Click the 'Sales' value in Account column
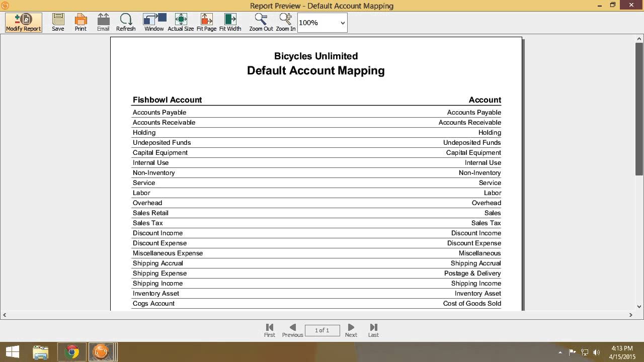Viewport: 644px width, 362px height. pyautogui.click(x=493, y=213)
